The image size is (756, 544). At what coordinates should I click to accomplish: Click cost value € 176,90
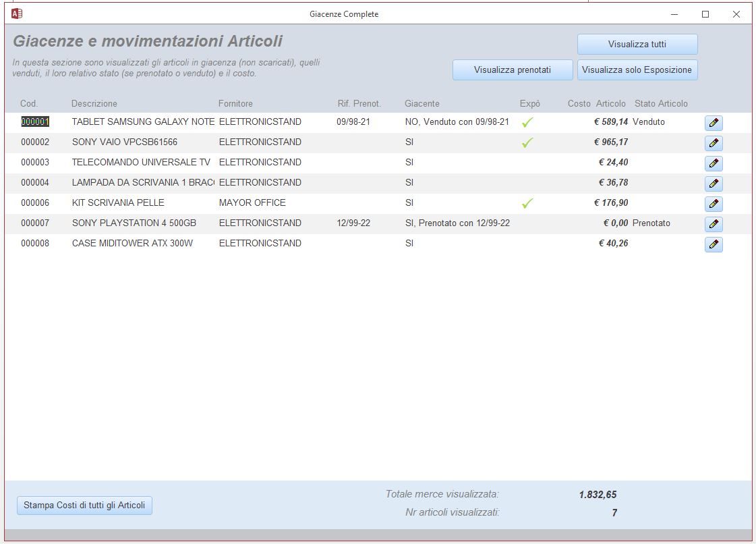tap(611, 202)
